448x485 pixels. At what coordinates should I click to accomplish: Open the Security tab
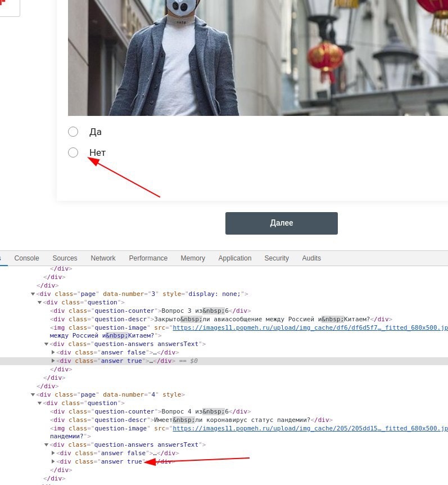click(277, 258)
